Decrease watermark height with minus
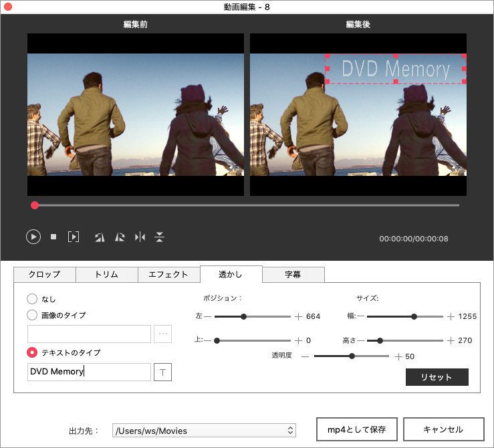This screenshot has width=494, height=448. tap(360, 340)
